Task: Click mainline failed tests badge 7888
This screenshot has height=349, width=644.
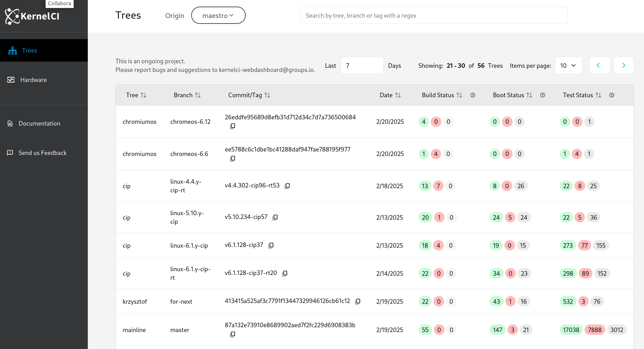Action: (x=595, y=330)
